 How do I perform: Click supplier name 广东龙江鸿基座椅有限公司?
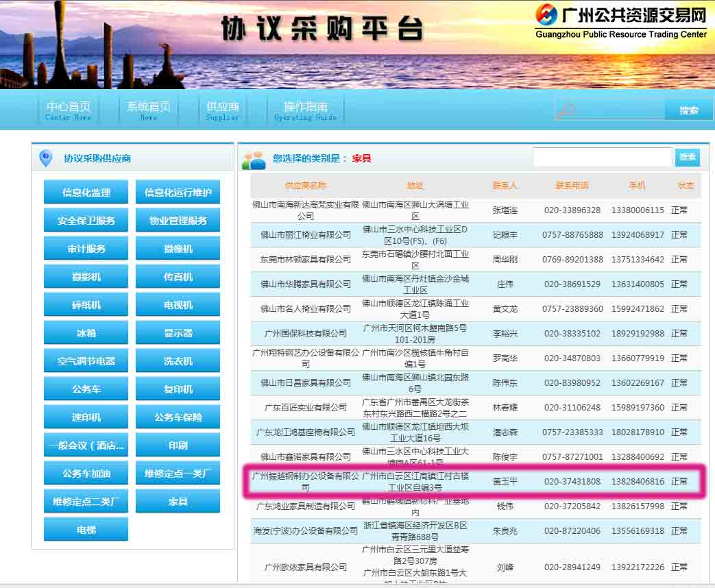pyautogui.click(x=306, y=432)
